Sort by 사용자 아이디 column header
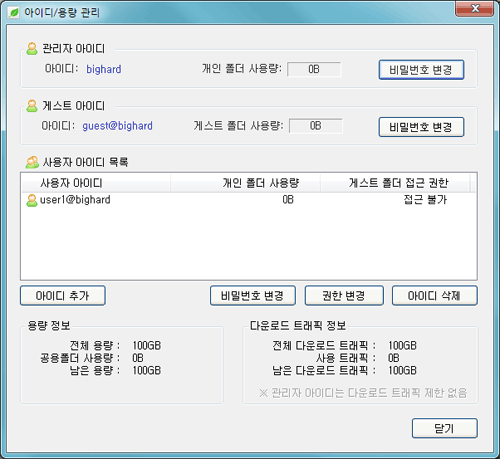 (x=96, y=183)
